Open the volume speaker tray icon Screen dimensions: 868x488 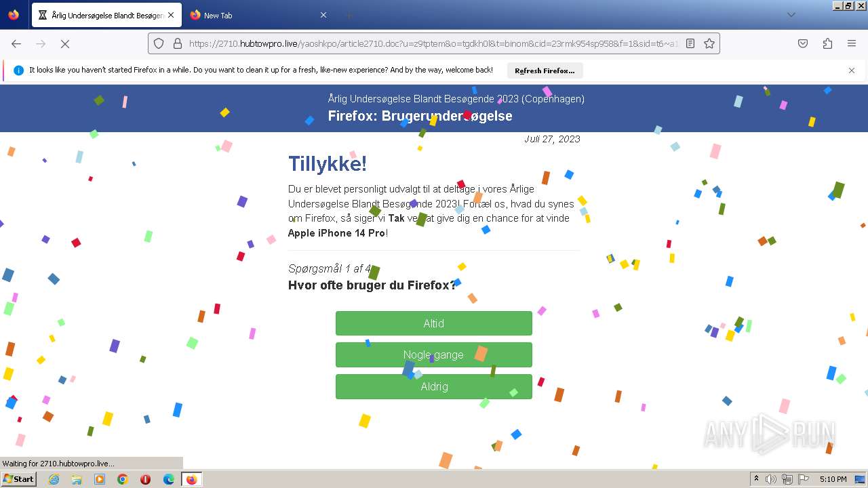[x=771, y=479]
